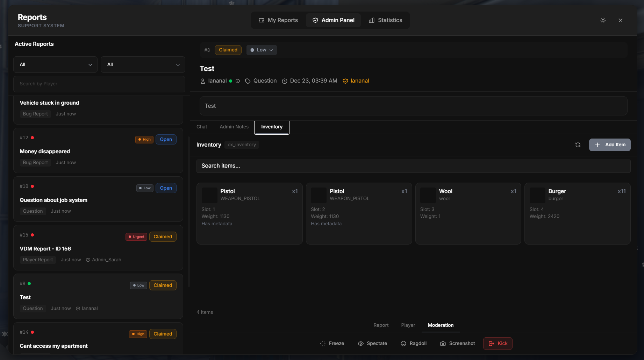Select the Wool inventory item
The image size is (644, 360).
(x=468, y=213)
